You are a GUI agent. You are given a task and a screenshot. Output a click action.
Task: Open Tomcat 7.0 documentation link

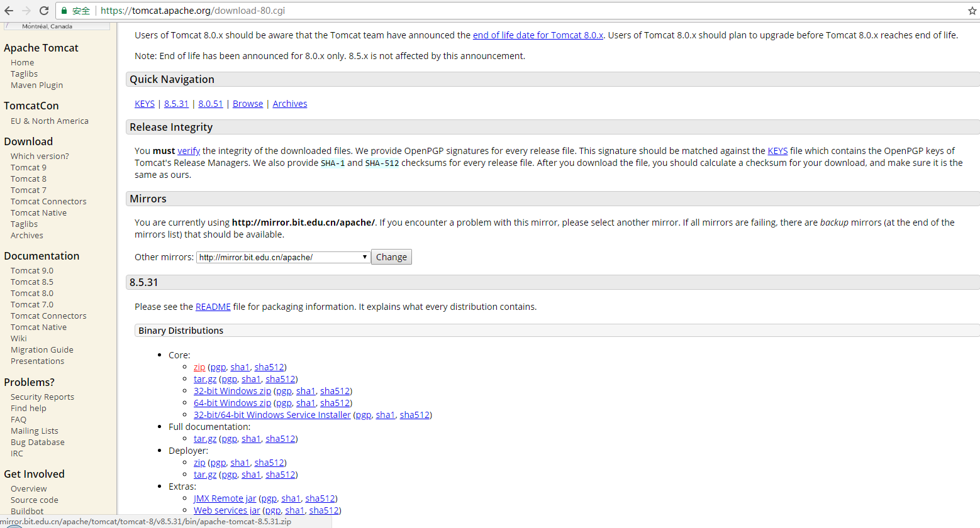pos(32,304)
